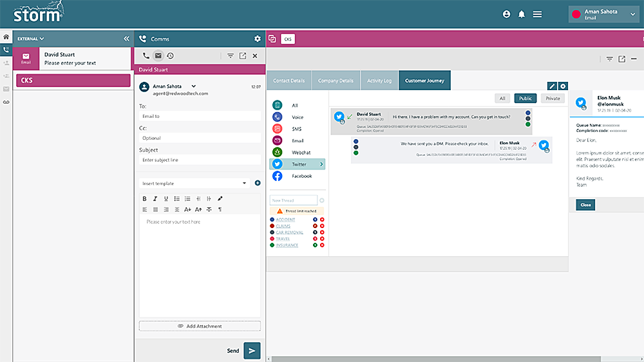Switch the message filter to Private
The height and width of the screenshot is (362, 644).
pyautogui.click(x=553, y=99)
